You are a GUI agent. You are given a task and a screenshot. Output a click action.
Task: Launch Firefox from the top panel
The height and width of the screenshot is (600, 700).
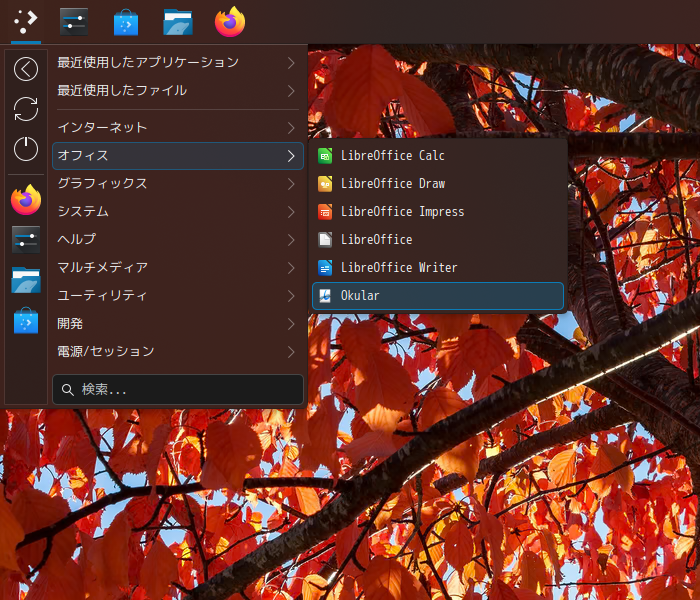pos(230,21)
